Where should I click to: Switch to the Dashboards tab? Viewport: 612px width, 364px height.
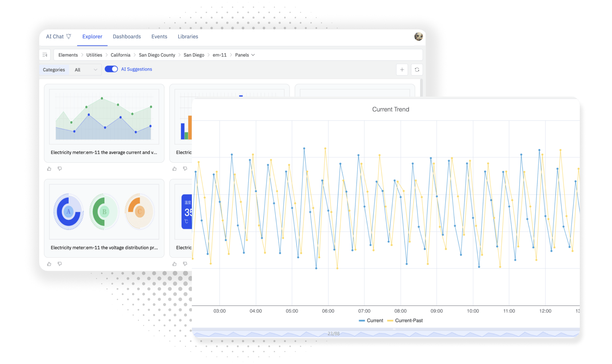click(x=127, y=37)
